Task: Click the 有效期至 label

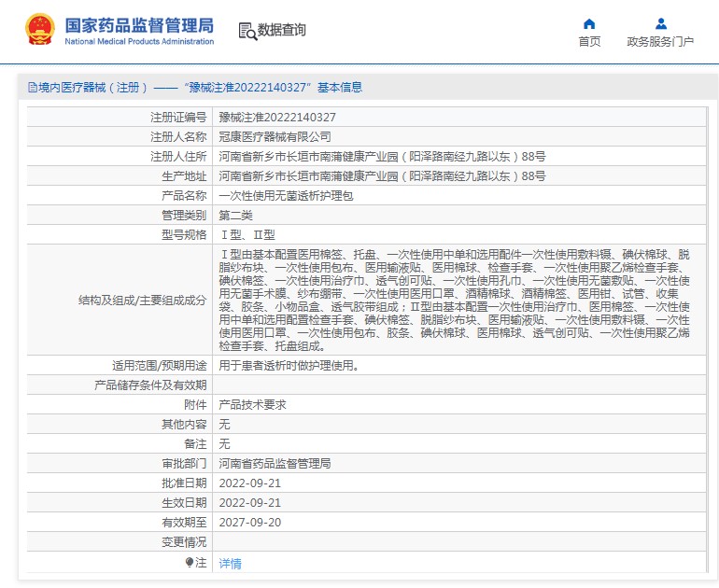Action: pos(184,523)
